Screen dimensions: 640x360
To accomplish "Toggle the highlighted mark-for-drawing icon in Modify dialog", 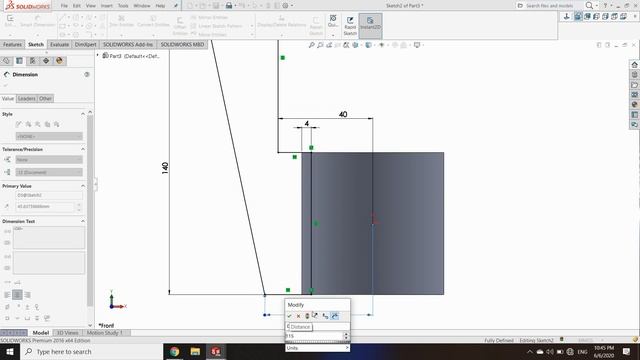I will 334,316.
